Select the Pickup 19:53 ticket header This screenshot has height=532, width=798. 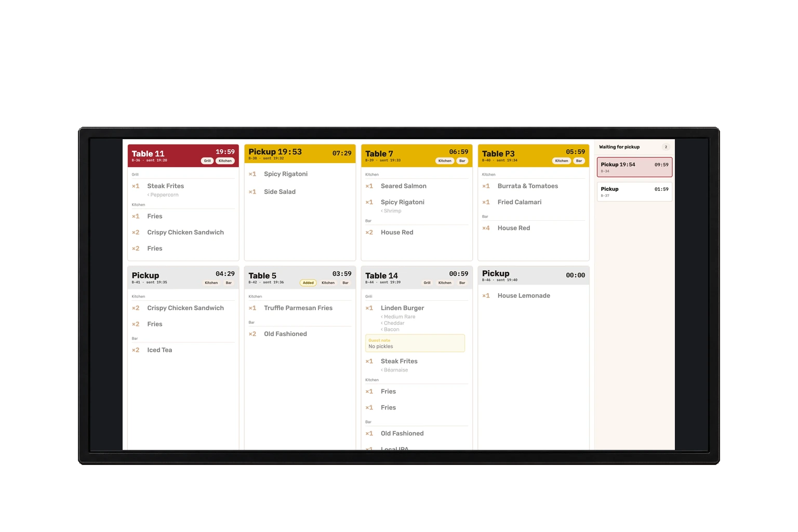(300, 153)
